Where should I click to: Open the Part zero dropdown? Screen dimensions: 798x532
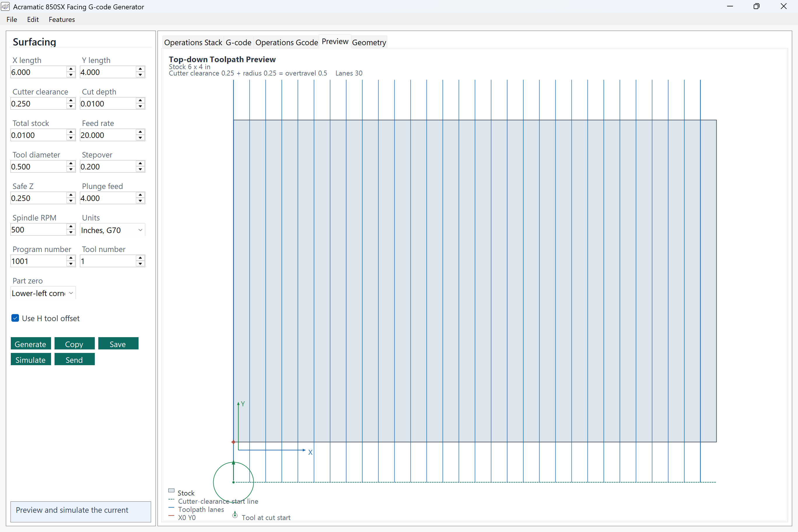43,293
